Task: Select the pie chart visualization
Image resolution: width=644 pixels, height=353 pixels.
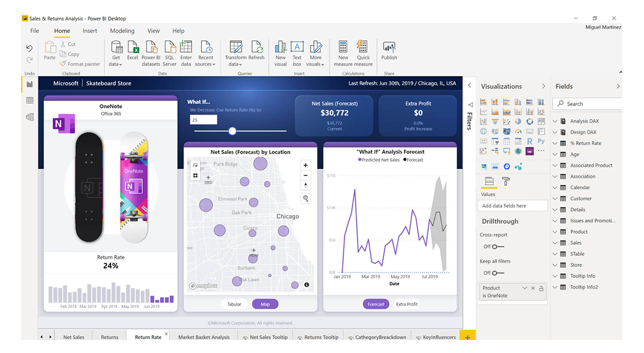Action: click(x=518, y=121)
